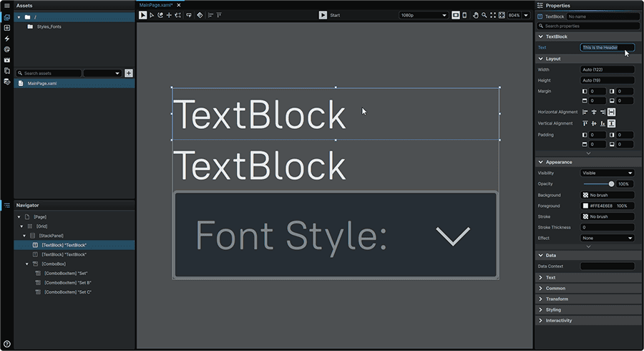Select the hand pan tool
Image resolution: width=644 pixels, height=351 pixels.
coord(476,15)
